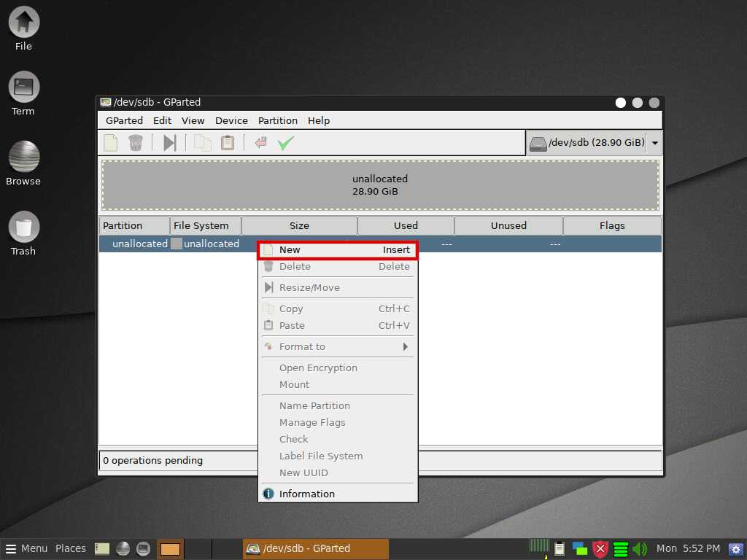
Task: Click the Delete partition trash icon in toolbar
Action: click(x=136, y=143)
